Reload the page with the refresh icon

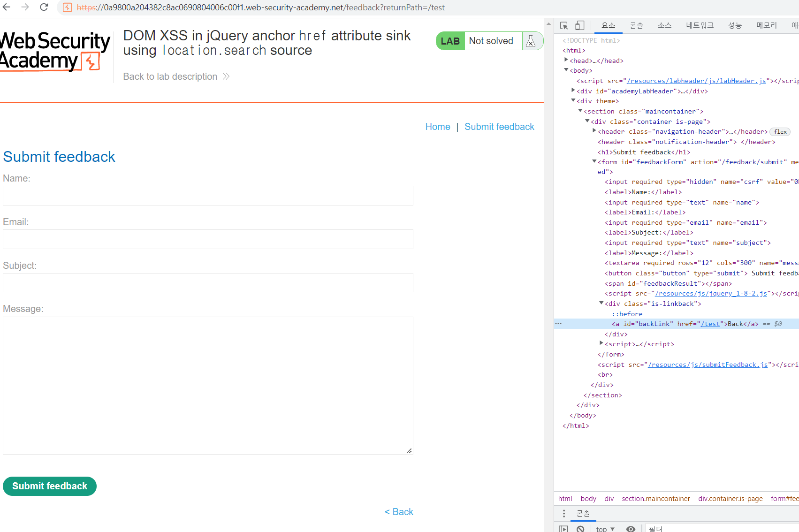44,7
